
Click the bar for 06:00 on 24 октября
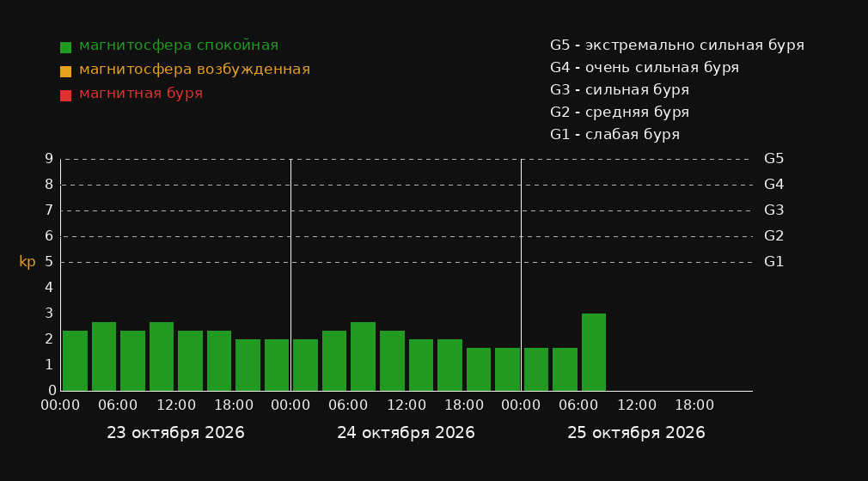click(x=364, y=356)
